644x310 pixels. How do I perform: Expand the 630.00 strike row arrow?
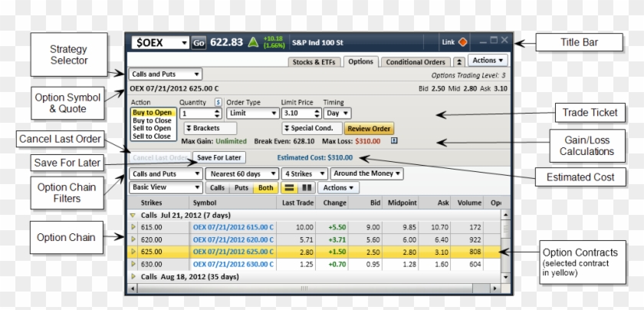coord(133,264)
